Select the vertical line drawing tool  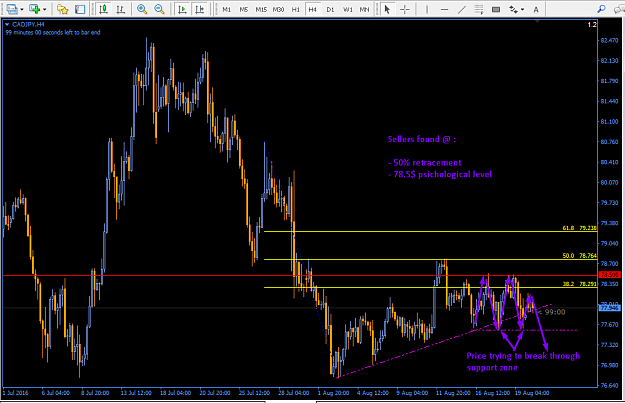pos(426,9)
